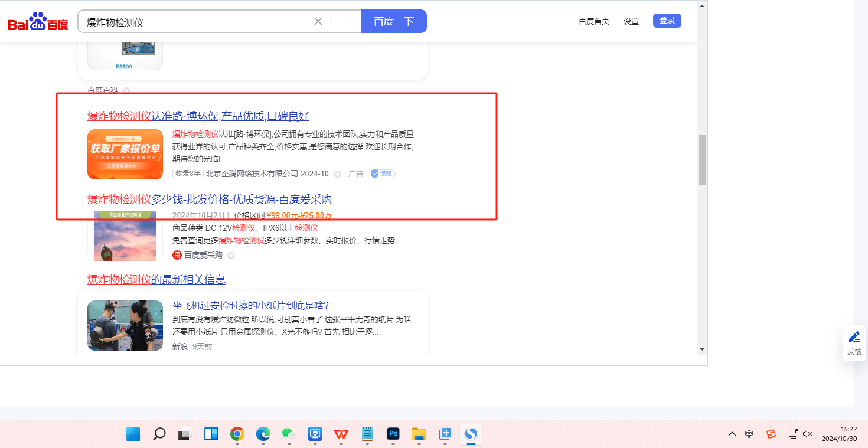
Task: Go to 百度首页 in the top navigation
Action: pos(593,21)
